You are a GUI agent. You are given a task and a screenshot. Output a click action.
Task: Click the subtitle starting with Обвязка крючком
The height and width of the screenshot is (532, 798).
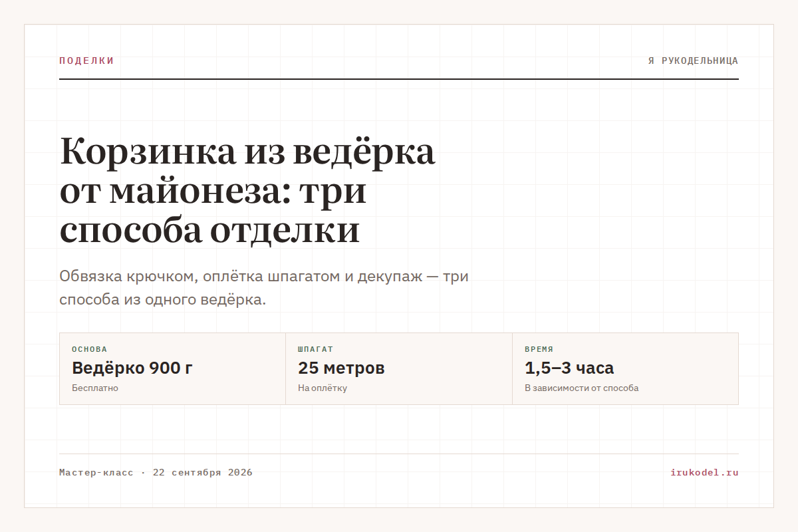pyautogui.click(x=264, y=288)
